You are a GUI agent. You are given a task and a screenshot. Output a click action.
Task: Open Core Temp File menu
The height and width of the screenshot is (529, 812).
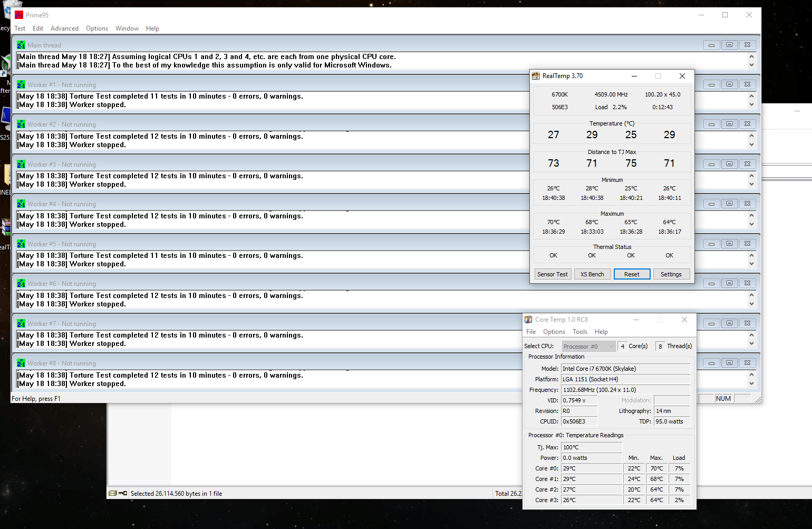click(531, 332)
